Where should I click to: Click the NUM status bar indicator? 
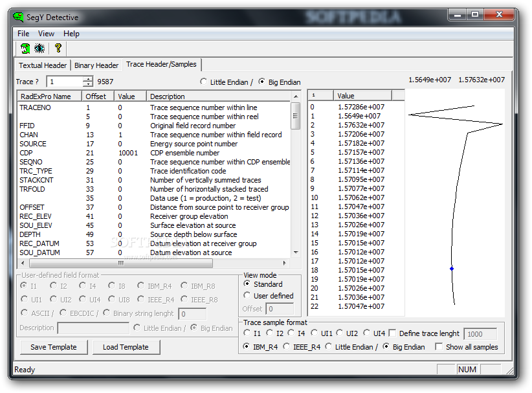click(467, 369)
